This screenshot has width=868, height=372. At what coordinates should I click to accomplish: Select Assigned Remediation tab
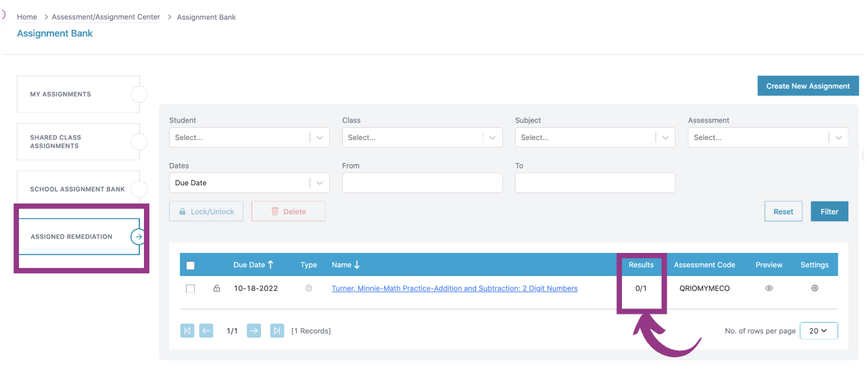point(78,237)
